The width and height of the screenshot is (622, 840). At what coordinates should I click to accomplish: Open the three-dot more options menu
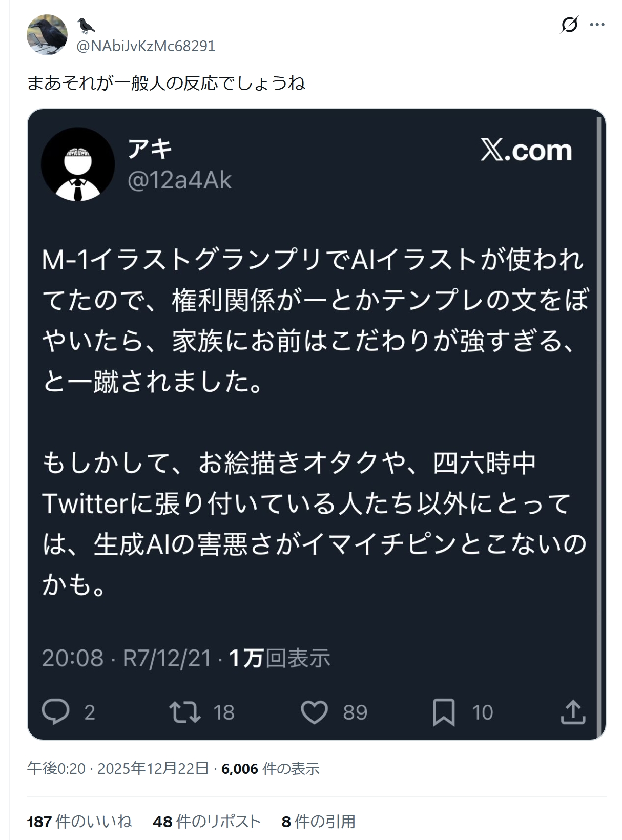point(597,25)
